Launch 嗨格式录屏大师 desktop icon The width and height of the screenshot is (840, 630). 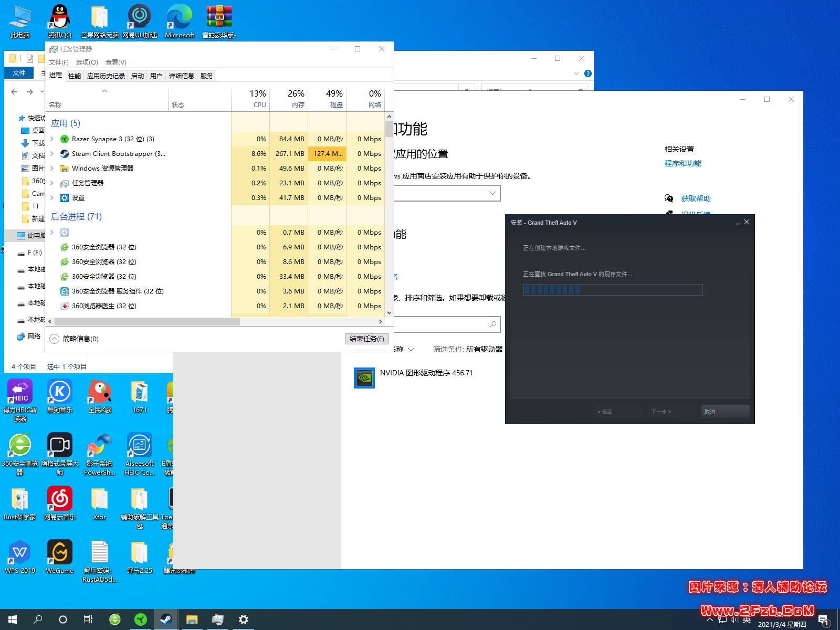(60, 454)
